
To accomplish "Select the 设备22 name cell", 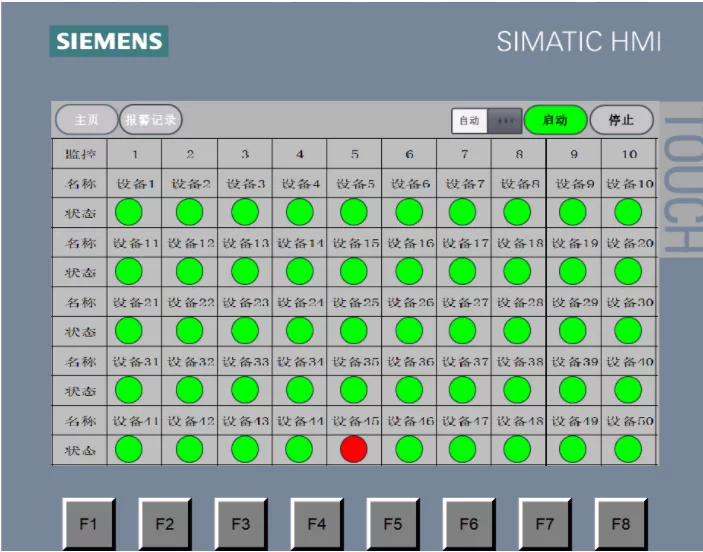I will click(x=190, y=302).
